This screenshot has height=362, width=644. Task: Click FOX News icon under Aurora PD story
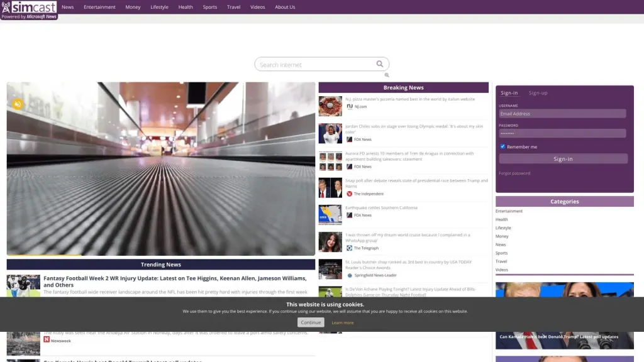pos(349,167)
